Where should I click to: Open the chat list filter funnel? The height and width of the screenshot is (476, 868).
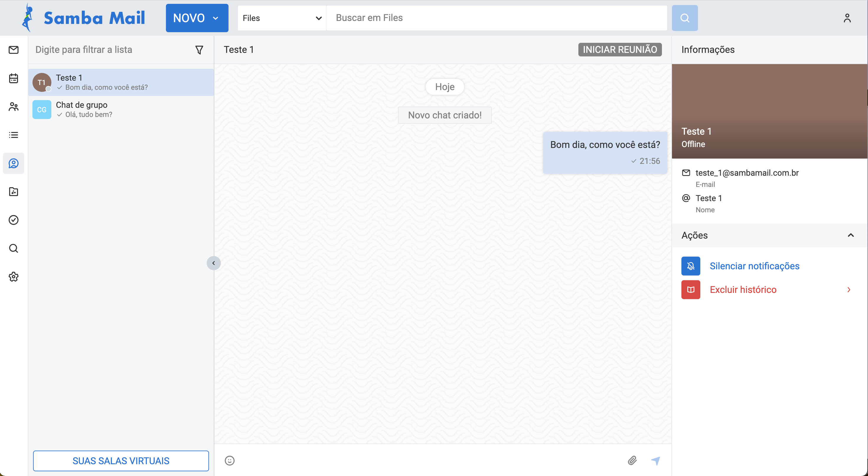click(199, 50)
